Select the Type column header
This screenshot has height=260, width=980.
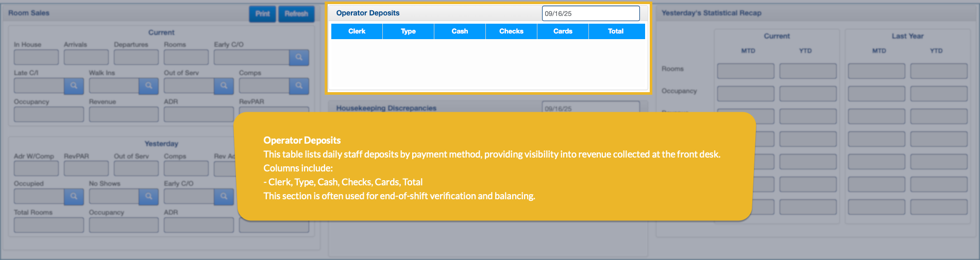tap(408, 31)
